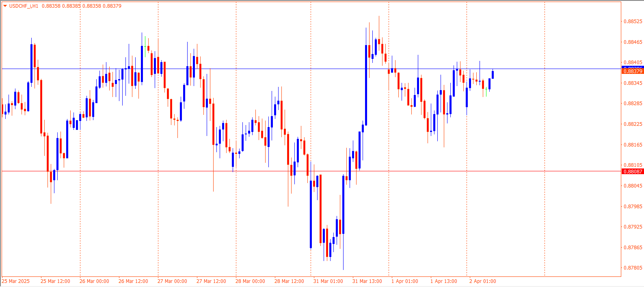Viewport: 644px width, 287px height.
Task: Click the 0.88345 price axis label
Action: (633, 83)
